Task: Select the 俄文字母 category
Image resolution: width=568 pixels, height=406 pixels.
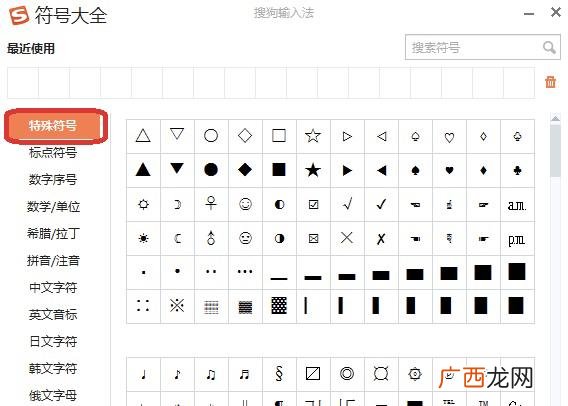Action: click(x=53, y=395)
